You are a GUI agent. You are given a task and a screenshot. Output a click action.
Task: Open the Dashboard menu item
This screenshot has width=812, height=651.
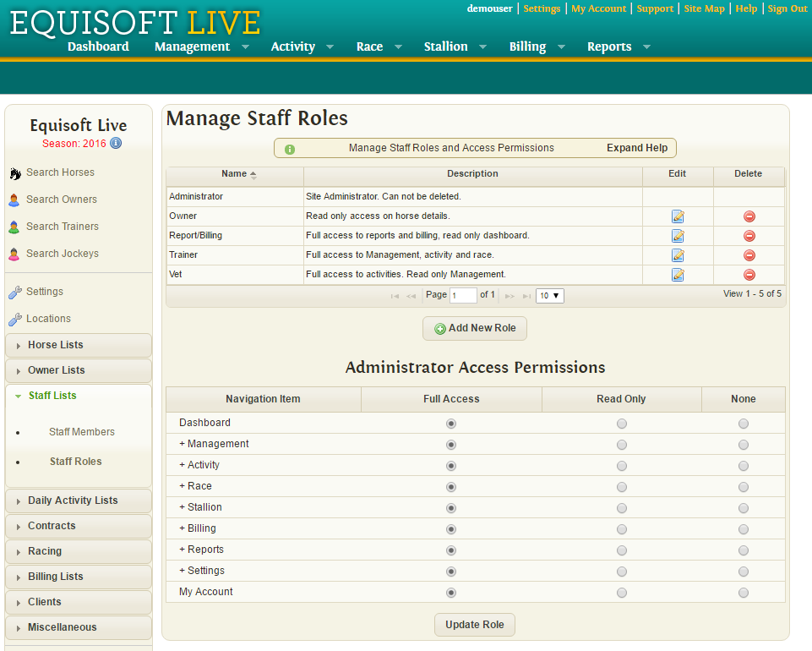point(98,46)
